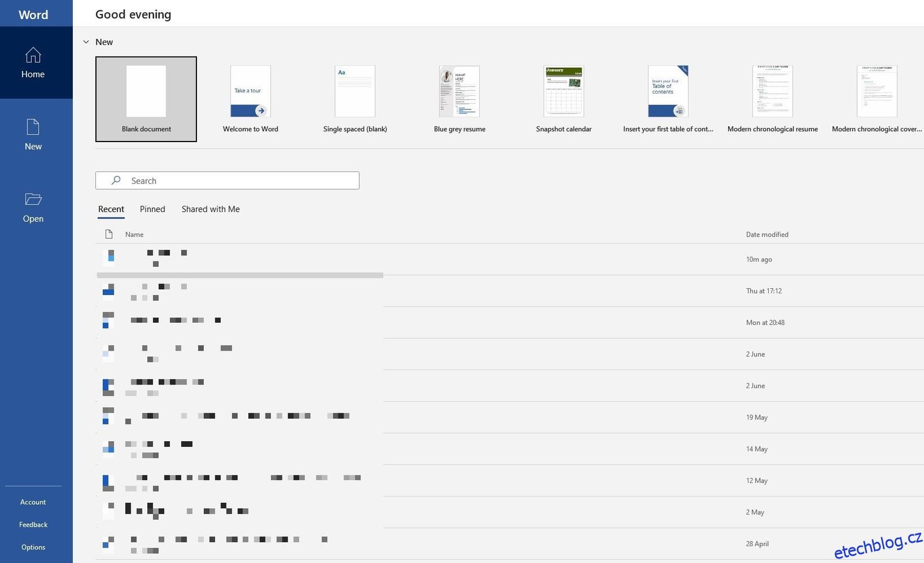924x563 pixels.
Task: Choose Modern chronological cover letter template
Action: [x=877, y=99]
